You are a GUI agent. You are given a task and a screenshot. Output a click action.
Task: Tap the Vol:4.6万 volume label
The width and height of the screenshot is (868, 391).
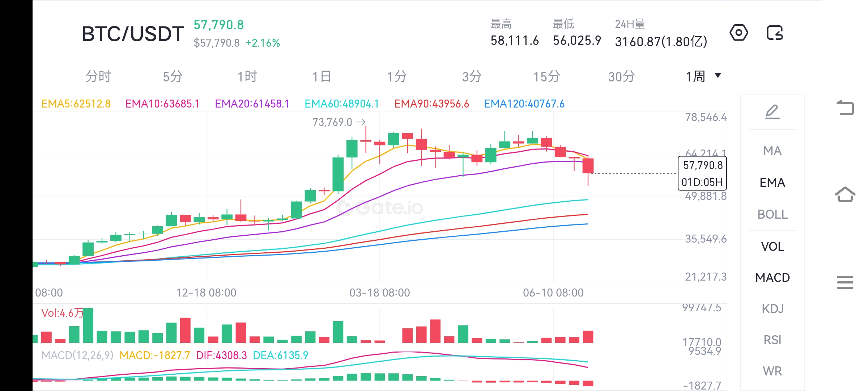tap(62, 313)
